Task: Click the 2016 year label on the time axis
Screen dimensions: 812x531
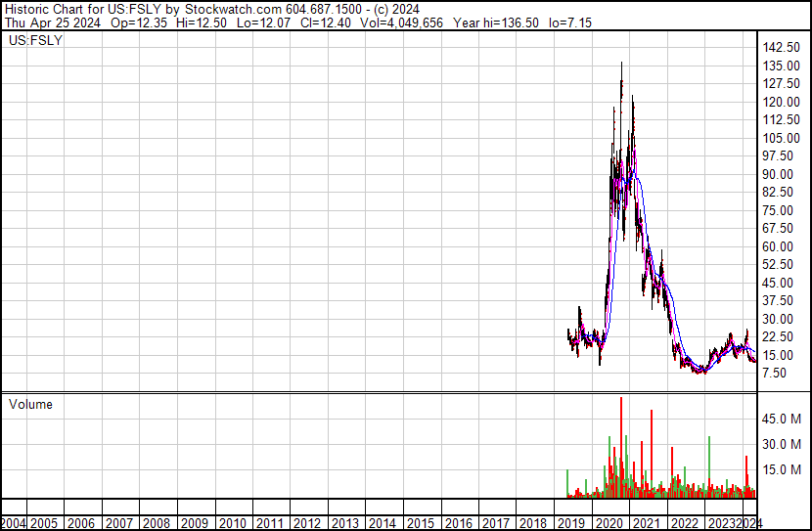Action: [x=458, y=523]
